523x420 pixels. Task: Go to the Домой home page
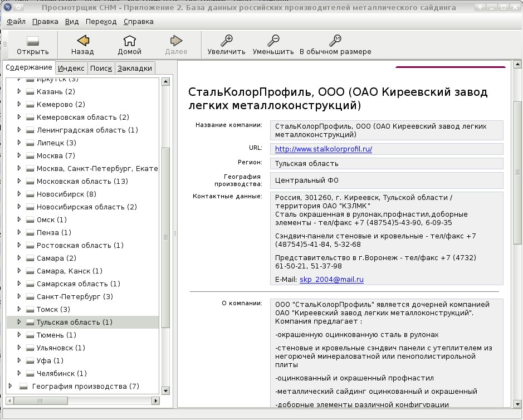(129, 45)
